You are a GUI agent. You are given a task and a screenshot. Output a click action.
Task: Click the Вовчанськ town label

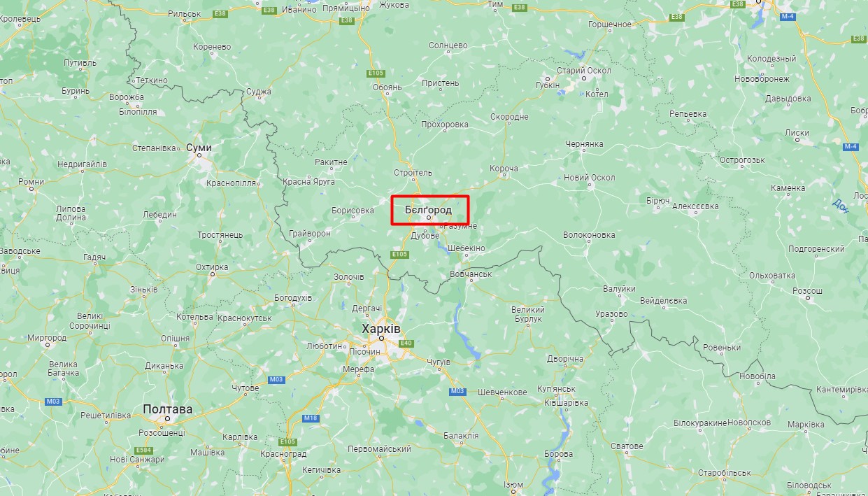[x=471, y=274]
